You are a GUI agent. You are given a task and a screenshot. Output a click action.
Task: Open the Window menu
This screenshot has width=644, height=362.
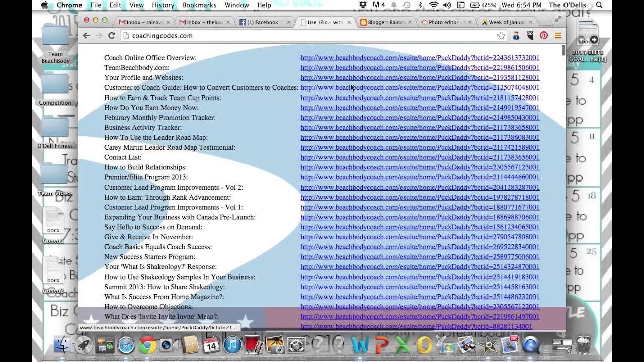coord(236,5)
